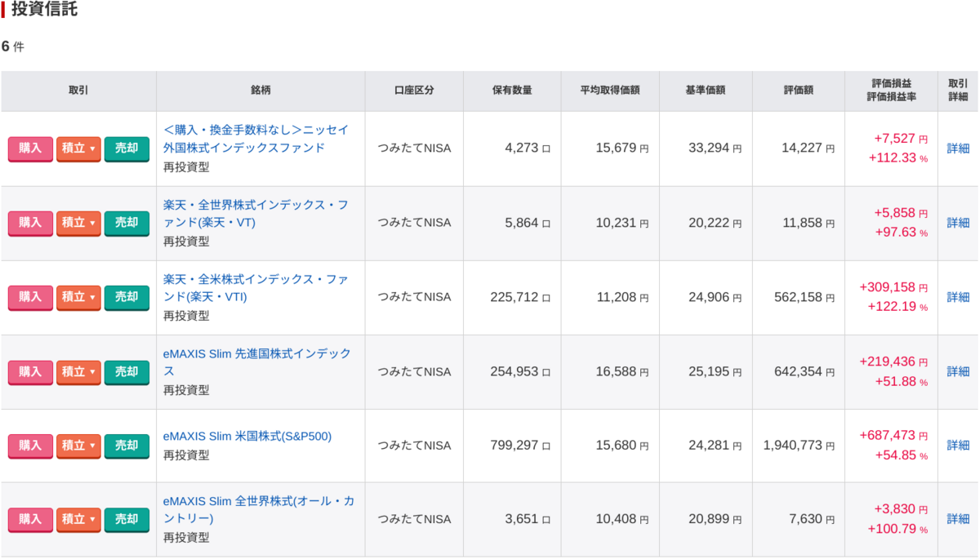Open the 楽天・全米株式インデックス・ファンド link

(x=256, y=287)
